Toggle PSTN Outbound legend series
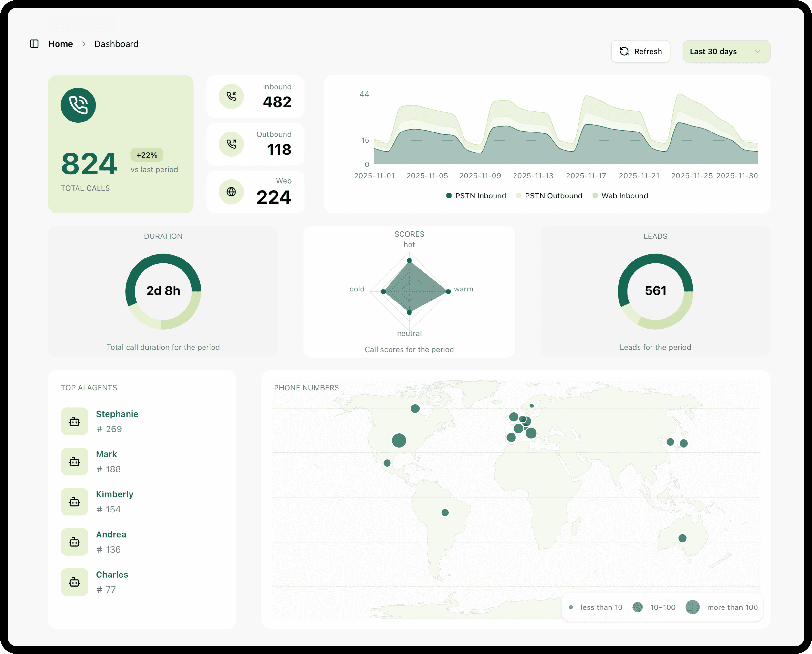This screenshot has height=654, width=812. pos(549,196)
